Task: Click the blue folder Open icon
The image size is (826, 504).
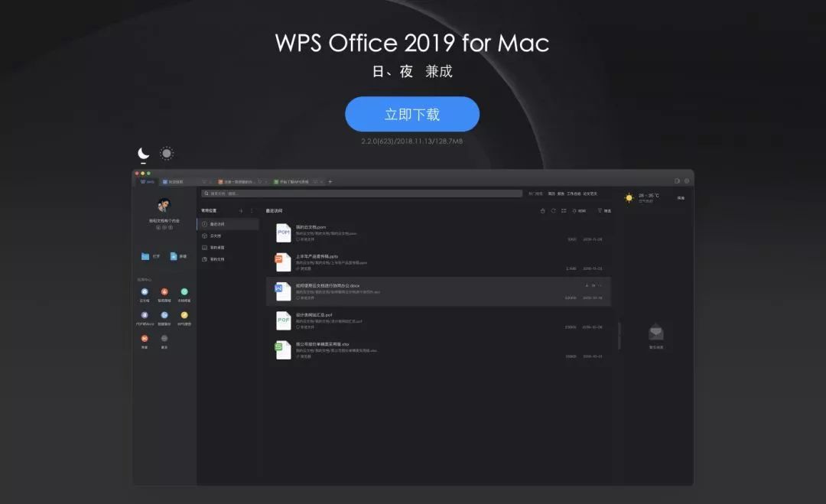Action: [145, 256]
